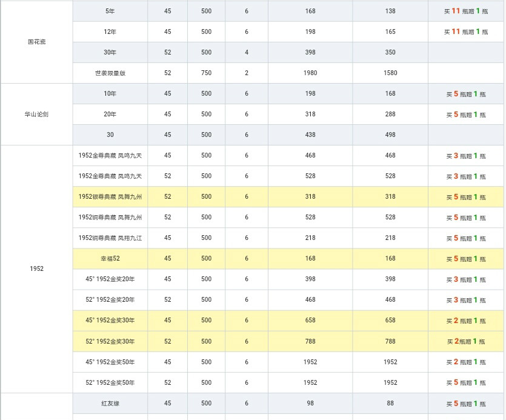Select the 1952 series category cell

pos(36,268)
